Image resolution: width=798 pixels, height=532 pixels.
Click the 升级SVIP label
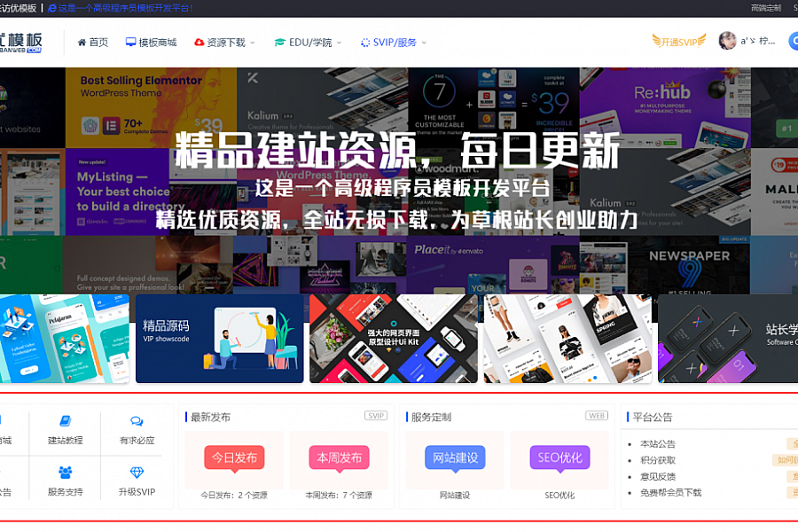pyautogui.click(x=137, y=492)
